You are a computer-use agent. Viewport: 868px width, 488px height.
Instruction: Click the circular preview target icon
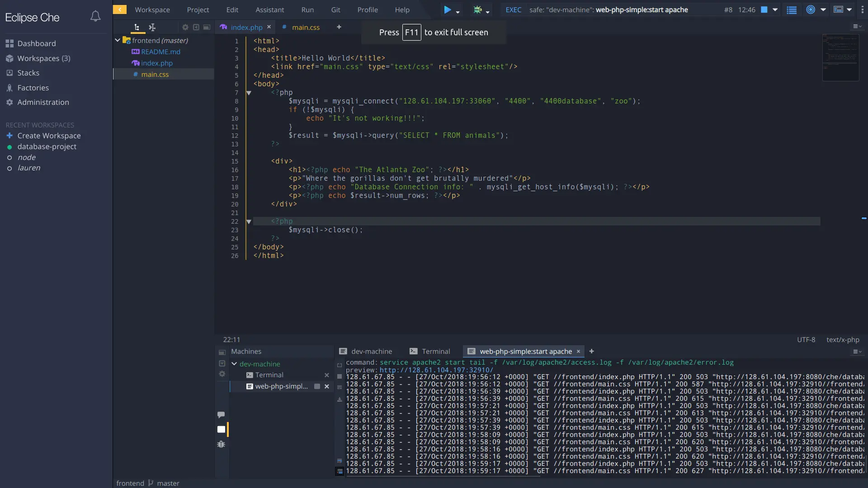tap(811, 9)
